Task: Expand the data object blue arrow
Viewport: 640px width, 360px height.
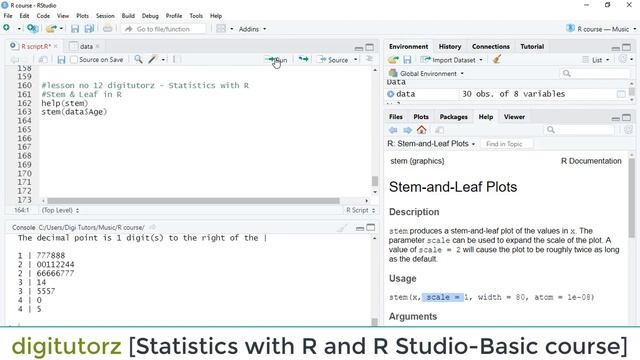Action: tap(391, 94)
